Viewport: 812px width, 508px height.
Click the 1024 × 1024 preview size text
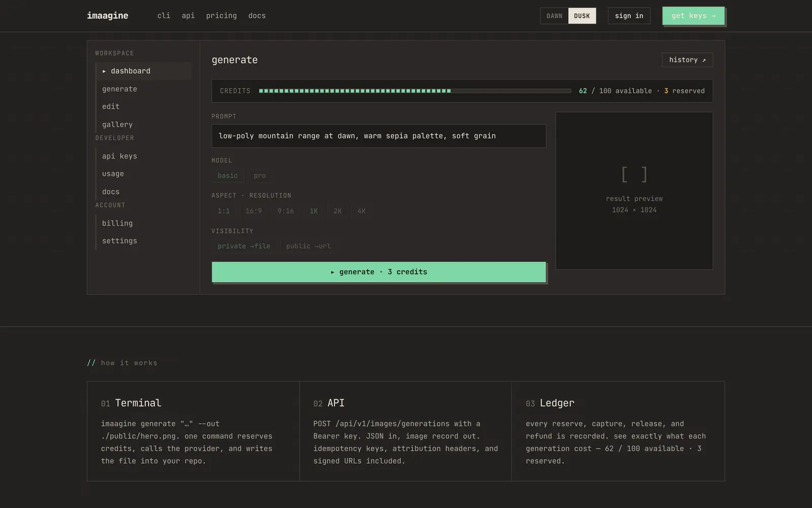634,210
